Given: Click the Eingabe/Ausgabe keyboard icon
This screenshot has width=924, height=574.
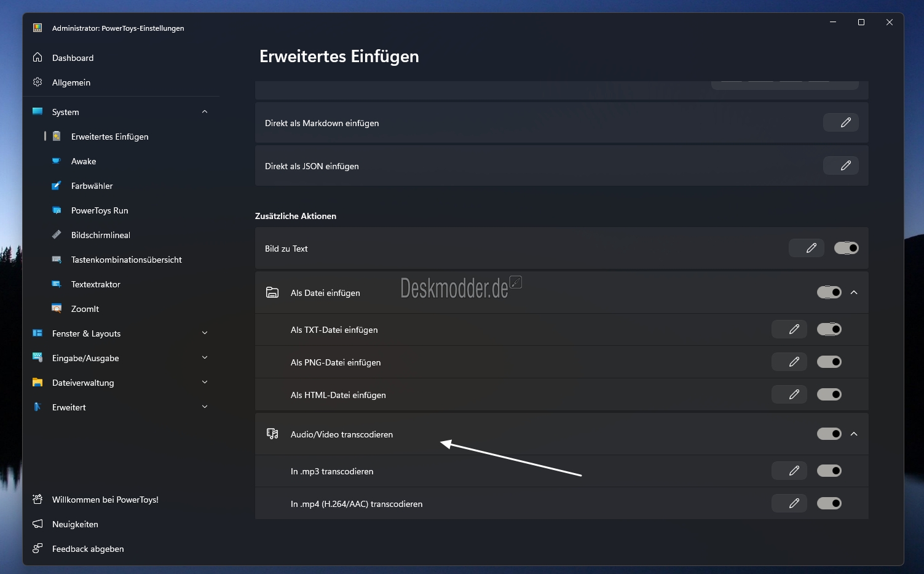Looking at the screenshot, I should [38, 357].
